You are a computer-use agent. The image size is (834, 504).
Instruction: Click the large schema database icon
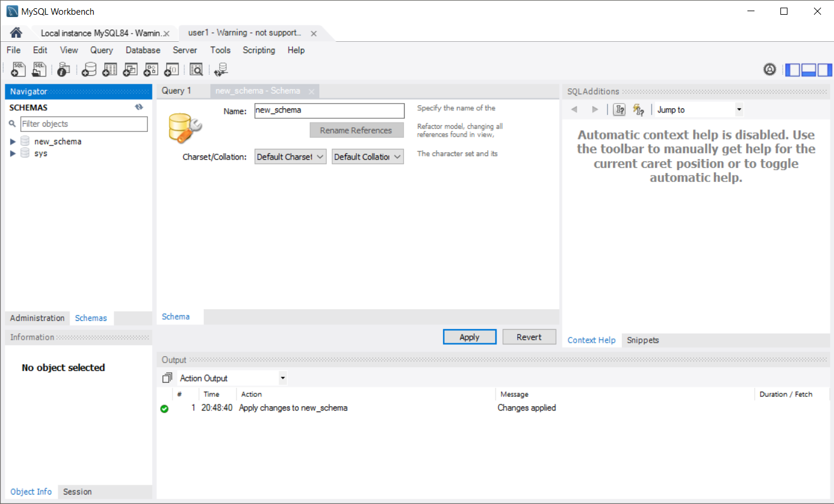[x=184, y=128]
